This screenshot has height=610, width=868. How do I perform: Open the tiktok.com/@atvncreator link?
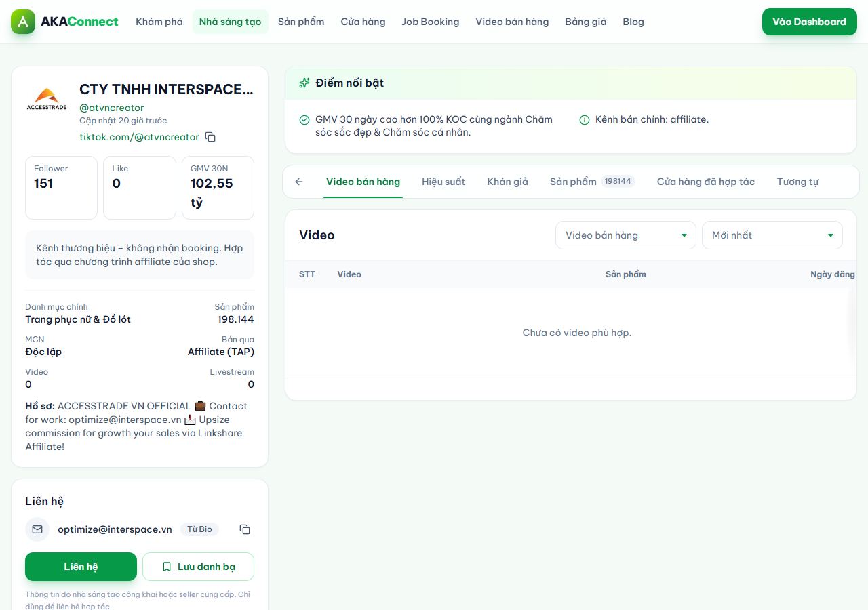coord(140,137)
